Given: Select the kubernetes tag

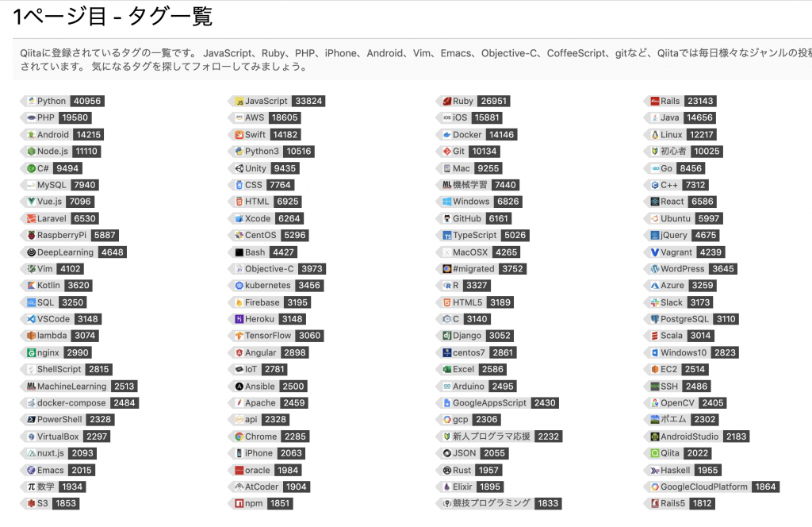Looking at the screenshot, I should [x=267, y=286].
